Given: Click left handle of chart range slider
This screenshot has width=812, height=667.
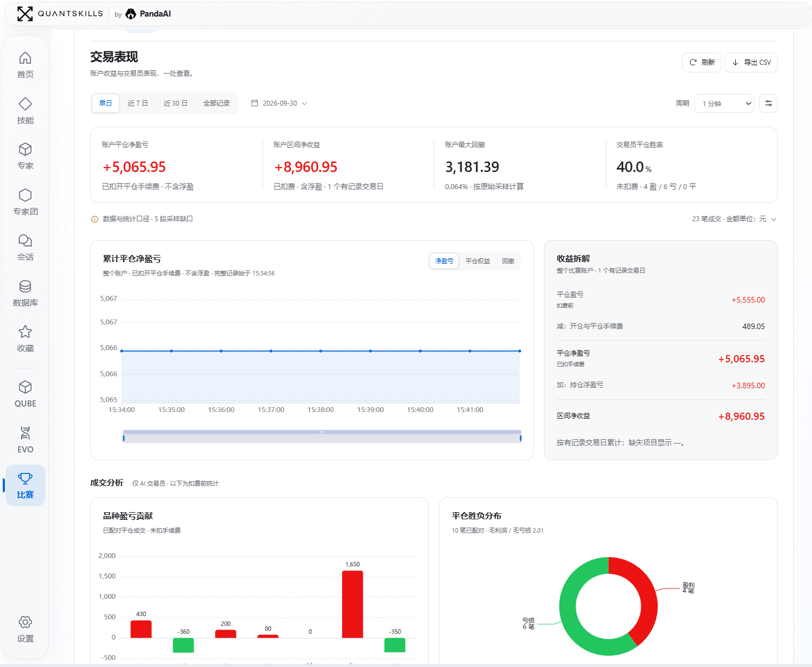Looking at the screenshot, I should [124, 438].
